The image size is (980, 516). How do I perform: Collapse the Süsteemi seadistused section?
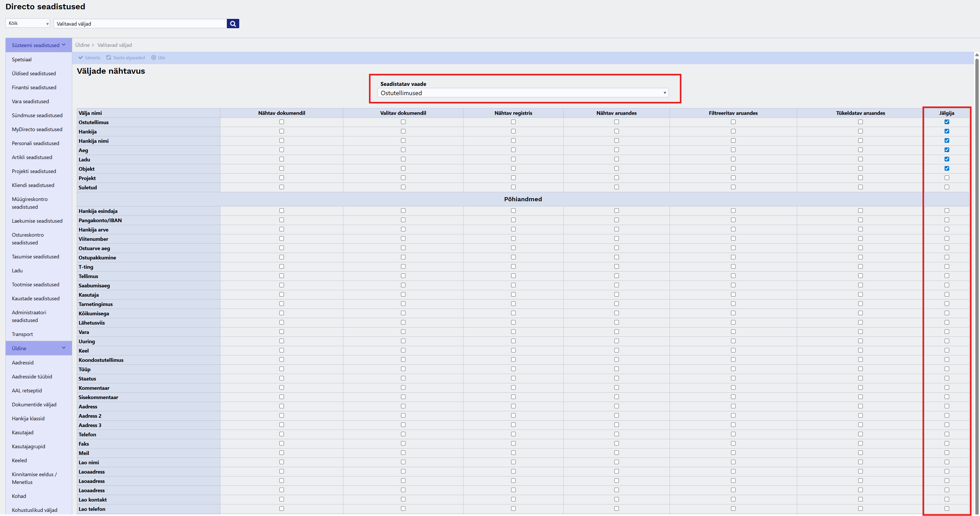point(64,45)
